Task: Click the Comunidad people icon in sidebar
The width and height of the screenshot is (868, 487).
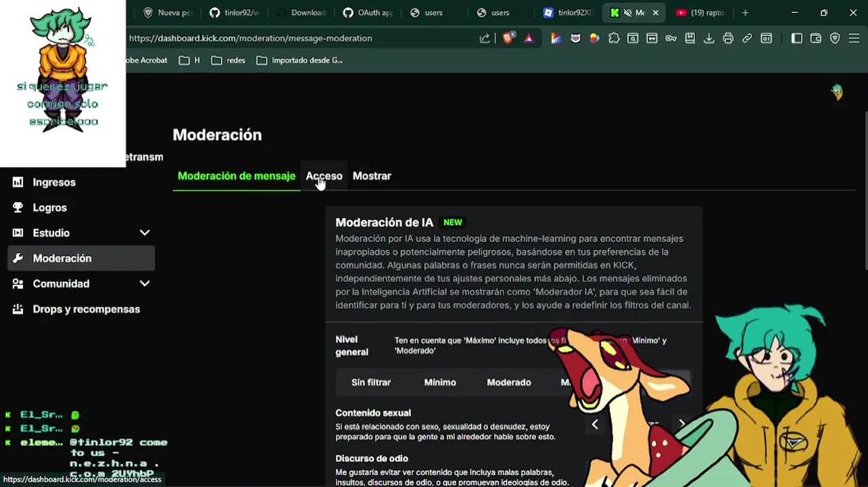Action: pyautogui.click(x=18, y=283)
